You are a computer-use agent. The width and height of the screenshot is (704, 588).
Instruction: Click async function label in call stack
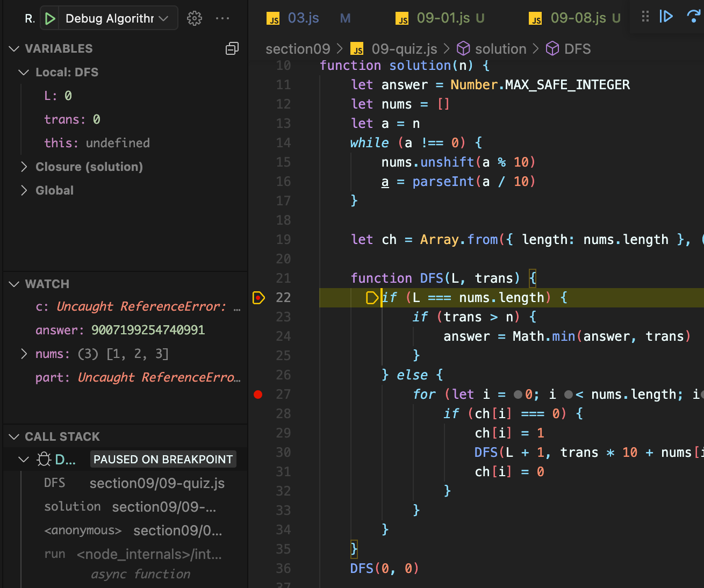[x=141, y=575]
